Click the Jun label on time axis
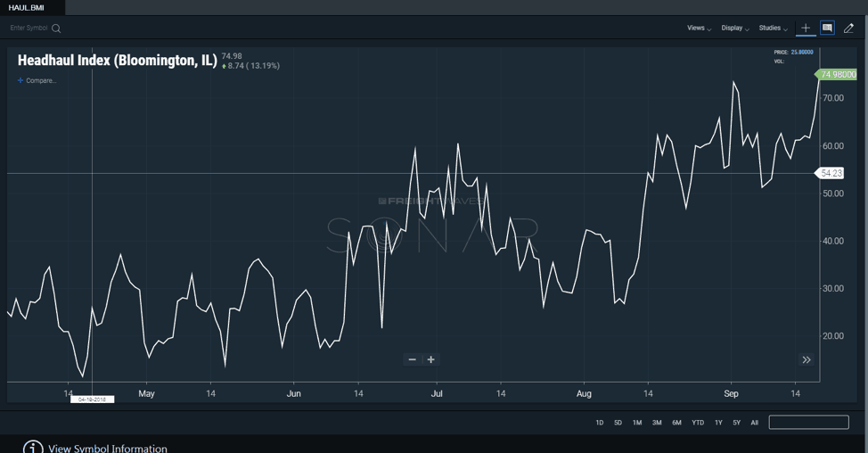 293,394
